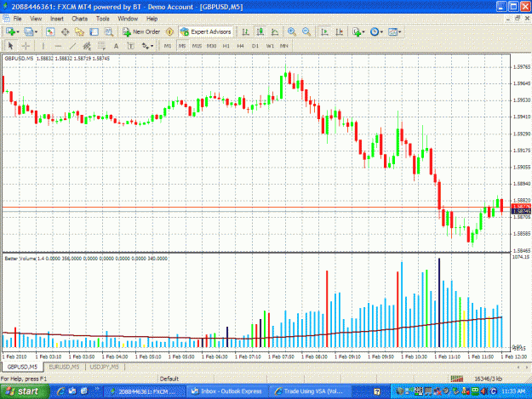This screenshot has width=532, height=399.
Task: Open the Periods clock dropdown
Action: click(376, 31)
